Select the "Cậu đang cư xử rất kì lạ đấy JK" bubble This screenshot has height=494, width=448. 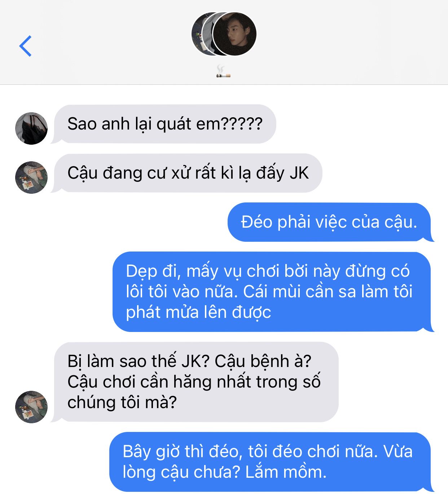click(186, 173)
